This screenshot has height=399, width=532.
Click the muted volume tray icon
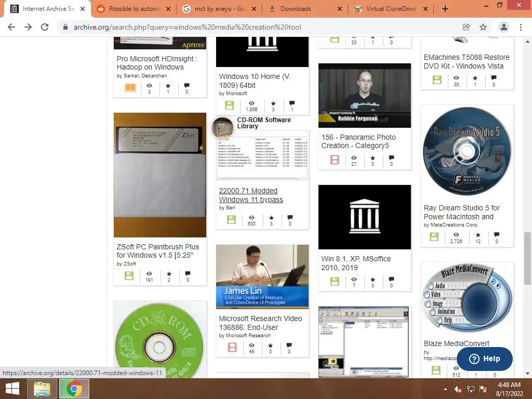[x=458, y=389]
